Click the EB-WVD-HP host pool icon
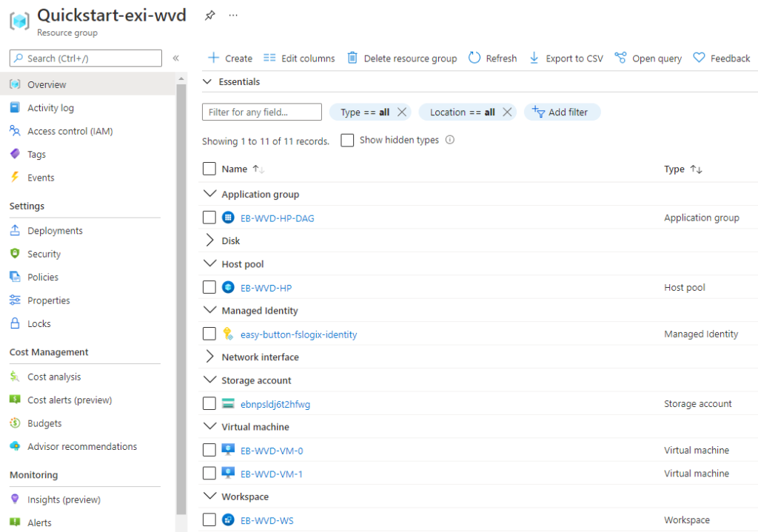The height and width of the screenshot is (532, 758). click(228, 287)
